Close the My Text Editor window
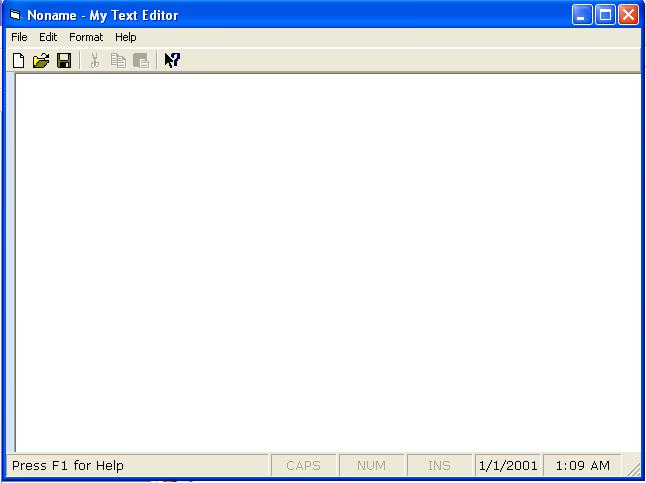The height and width of the screenshot is (483, 646). 629,15
